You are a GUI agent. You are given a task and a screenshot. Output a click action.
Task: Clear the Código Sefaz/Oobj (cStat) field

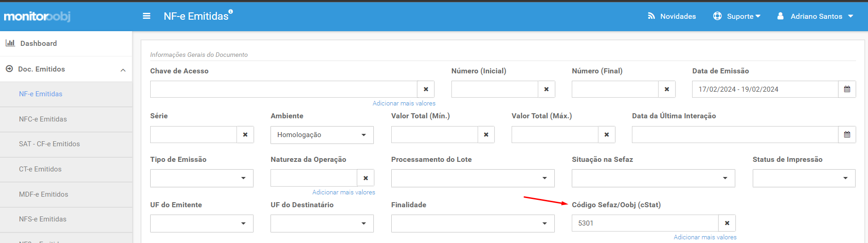point(727,223)
